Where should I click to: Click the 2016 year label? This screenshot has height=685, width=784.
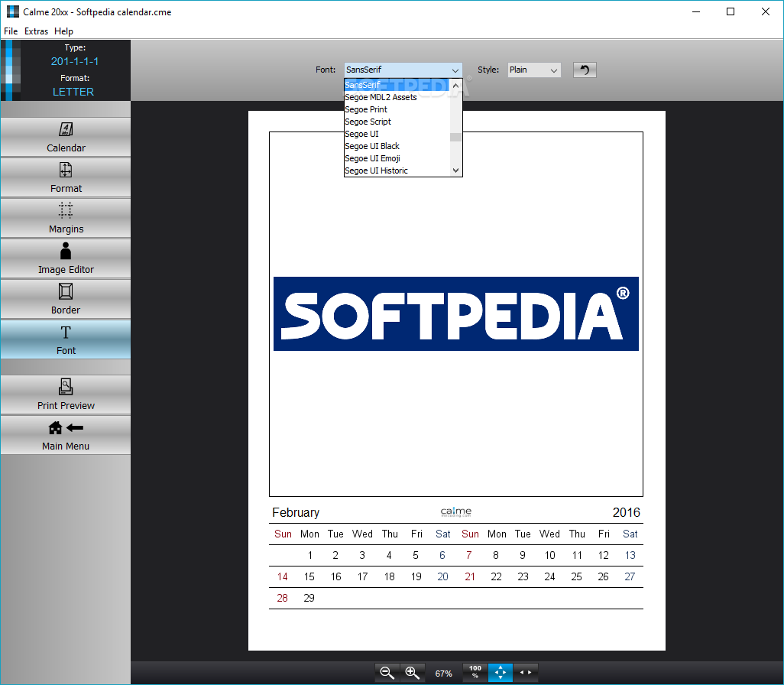click(626, 512)
